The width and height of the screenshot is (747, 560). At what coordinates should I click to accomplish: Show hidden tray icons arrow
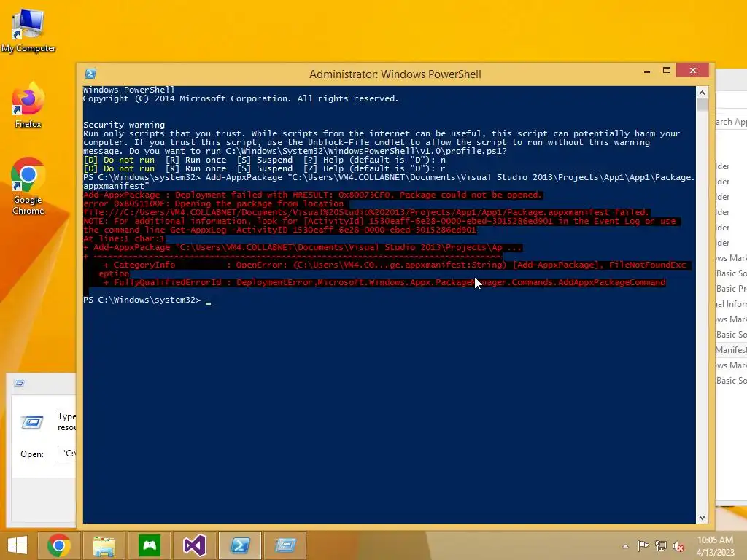point(625,546)
